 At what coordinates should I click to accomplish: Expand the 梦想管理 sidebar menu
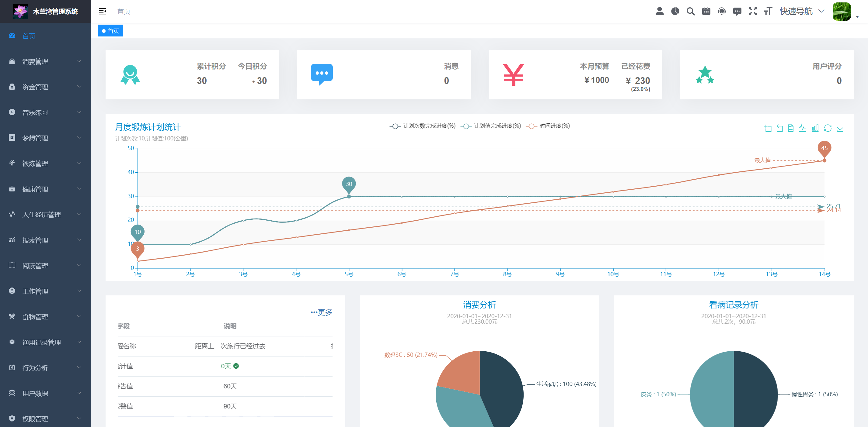(46, 138)
